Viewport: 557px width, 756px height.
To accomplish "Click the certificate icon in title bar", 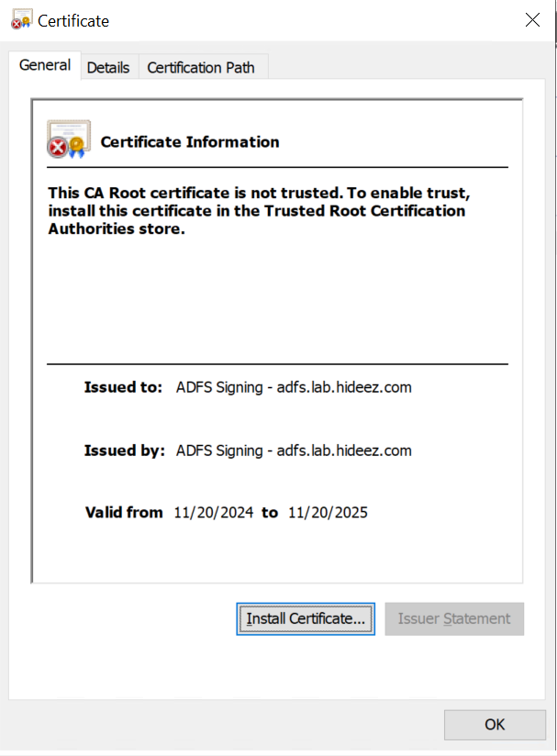I will pyautogui.click(x=21, y=19).
